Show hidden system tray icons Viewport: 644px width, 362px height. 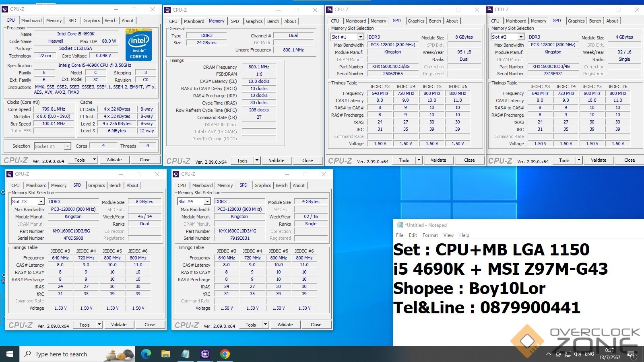click(x=548, y=354)
